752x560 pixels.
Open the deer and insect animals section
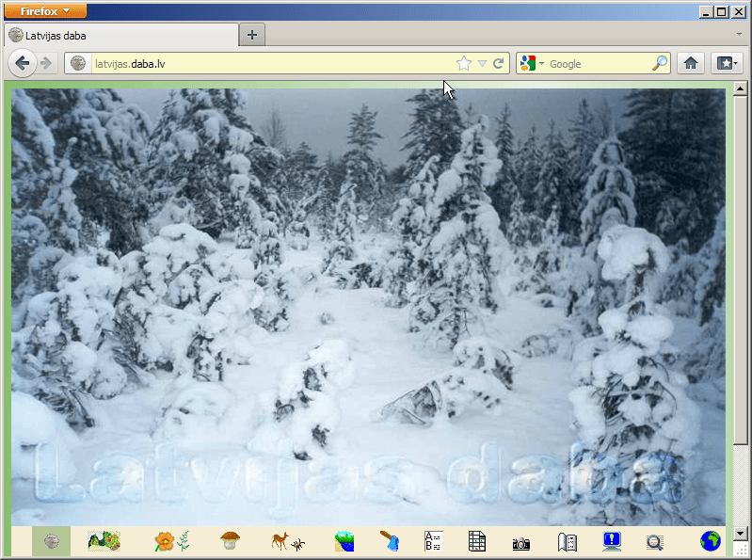coord(288,541)
